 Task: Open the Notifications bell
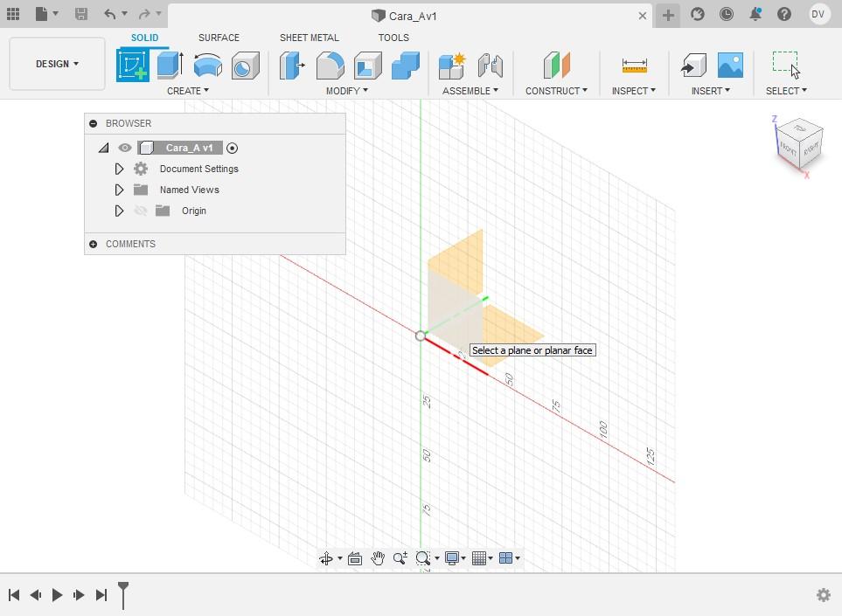[x=755, y=14]
